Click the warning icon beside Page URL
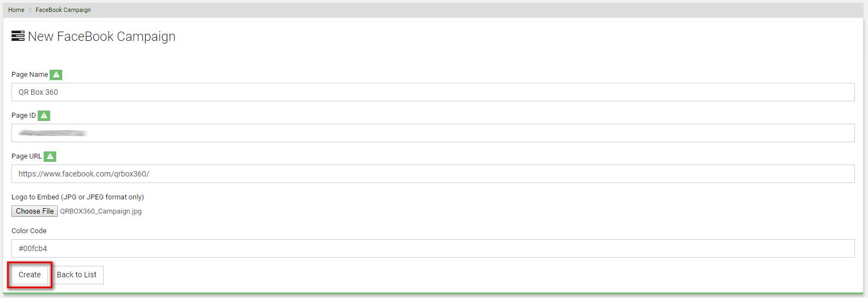Viewport: 868px width, 298px height. pos(50,156)
